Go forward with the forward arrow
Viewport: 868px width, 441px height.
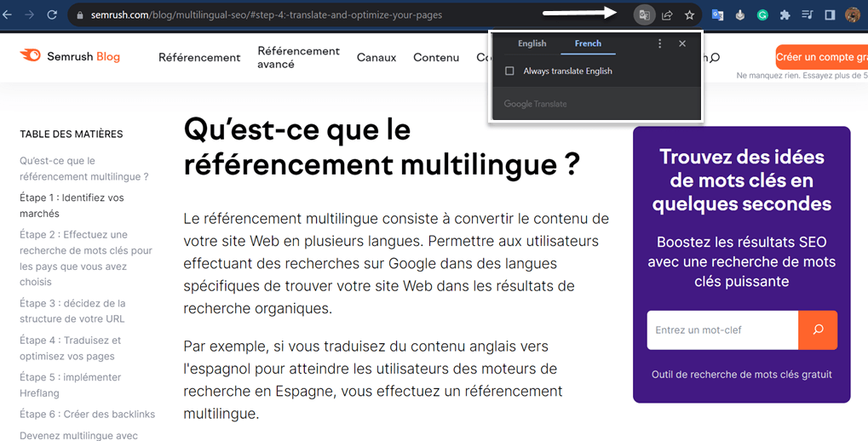[x=29, y=15]
